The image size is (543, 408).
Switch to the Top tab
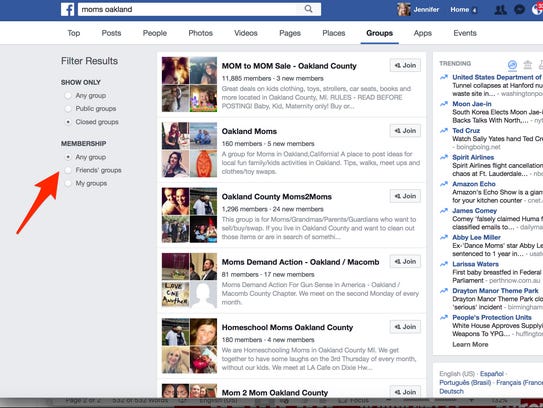(x=73, y=33)
